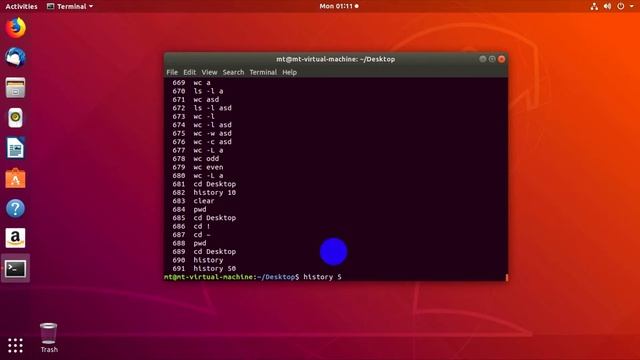Screen dimensions: 640x360
Task: Show applications grid button
Action: (16, 345)
